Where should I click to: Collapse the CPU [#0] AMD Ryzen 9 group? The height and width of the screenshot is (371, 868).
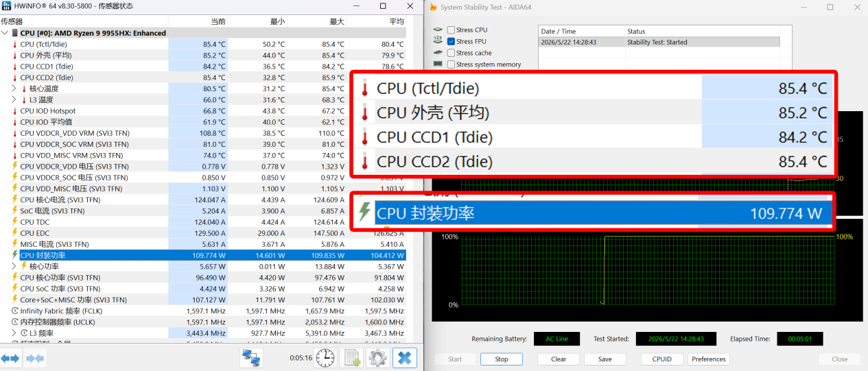5,33
